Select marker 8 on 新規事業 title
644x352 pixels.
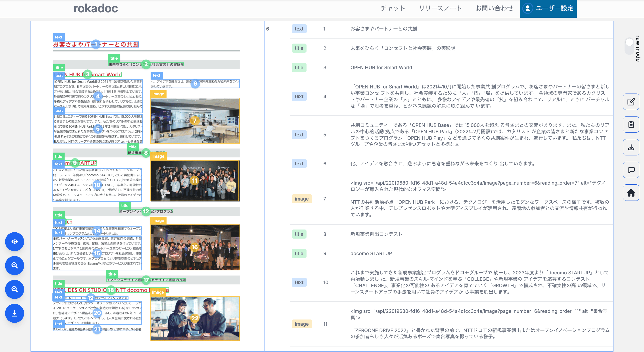146,153
